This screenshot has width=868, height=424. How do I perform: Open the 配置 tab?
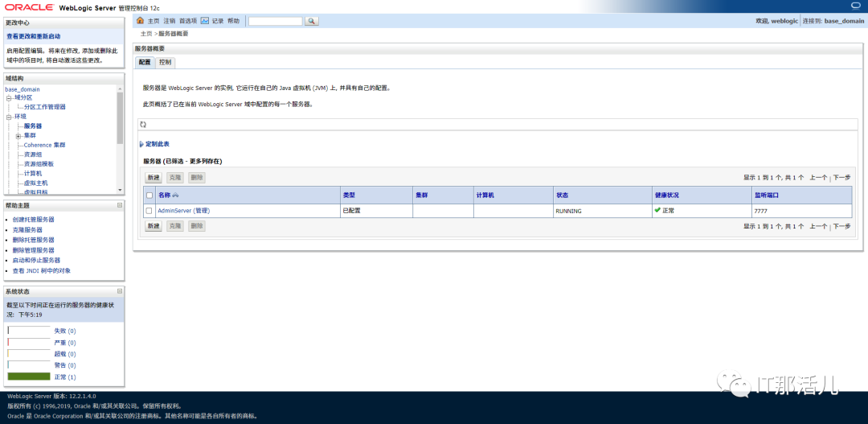pyautogui.click(x=145, y=62)
